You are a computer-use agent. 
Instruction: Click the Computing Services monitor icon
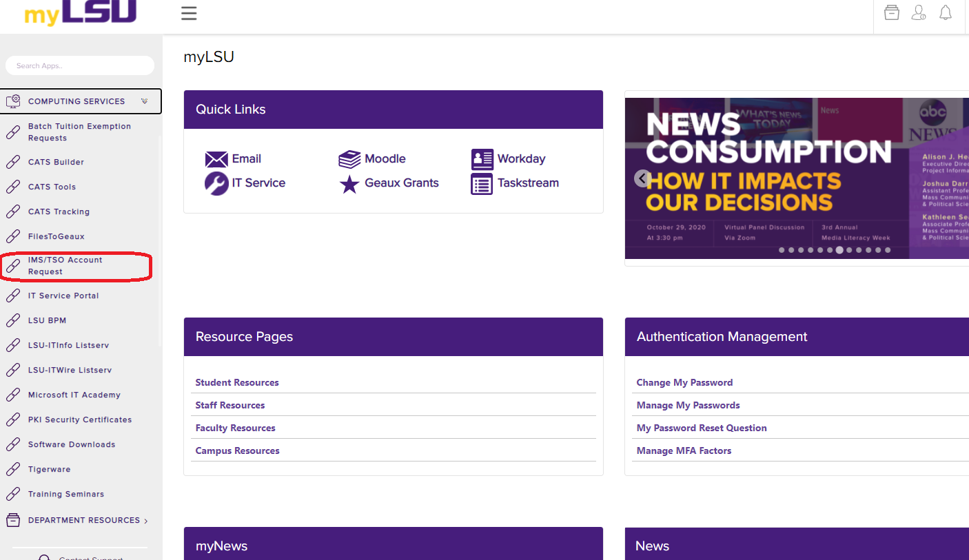(x=13, y=101)
